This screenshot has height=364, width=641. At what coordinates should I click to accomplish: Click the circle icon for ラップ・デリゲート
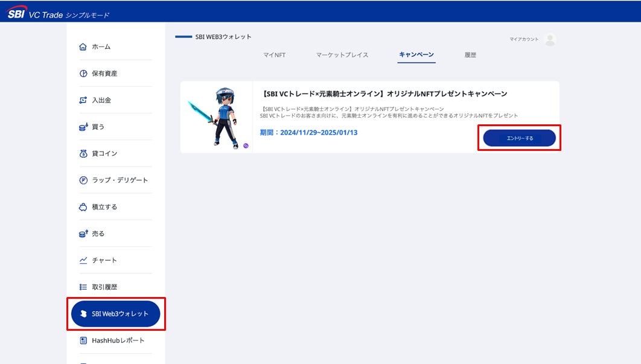[83, 180]
